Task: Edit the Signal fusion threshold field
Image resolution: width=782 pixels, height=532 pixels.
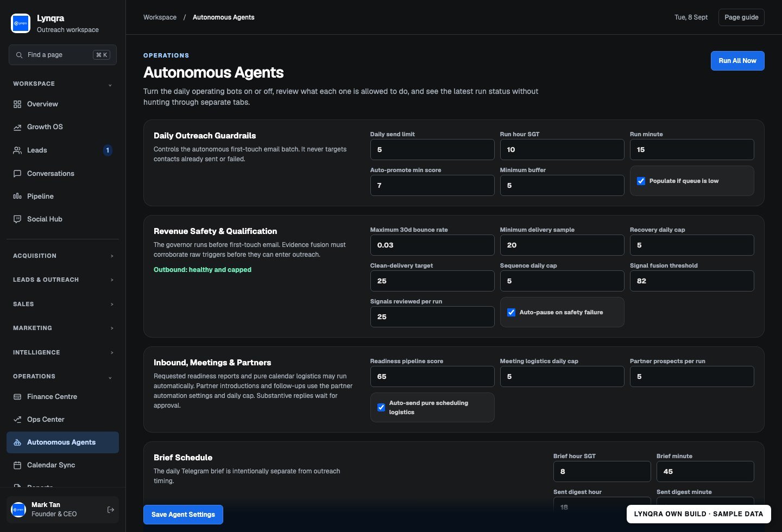Action: tap(692, 281)
